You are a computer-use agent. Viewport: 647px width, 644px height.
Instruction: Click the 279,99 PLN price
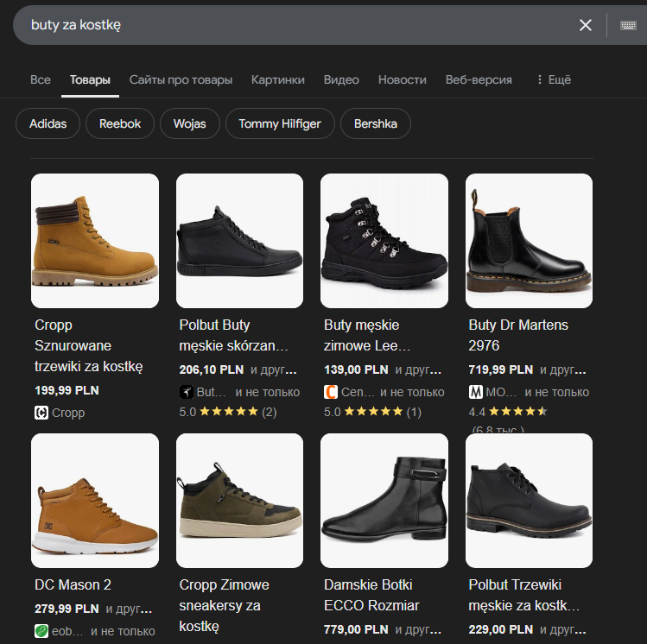pyautogui.click(x=67, y=609)
